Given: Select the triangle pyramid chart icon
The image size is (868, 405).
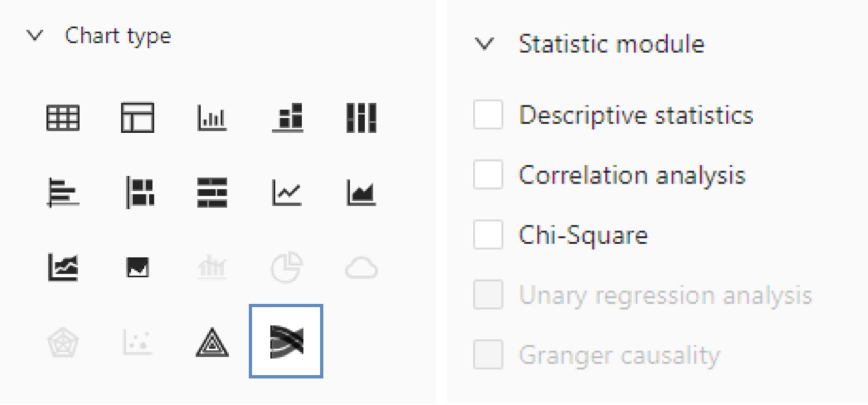Looking at the screenshot, I should click(212, 342).
